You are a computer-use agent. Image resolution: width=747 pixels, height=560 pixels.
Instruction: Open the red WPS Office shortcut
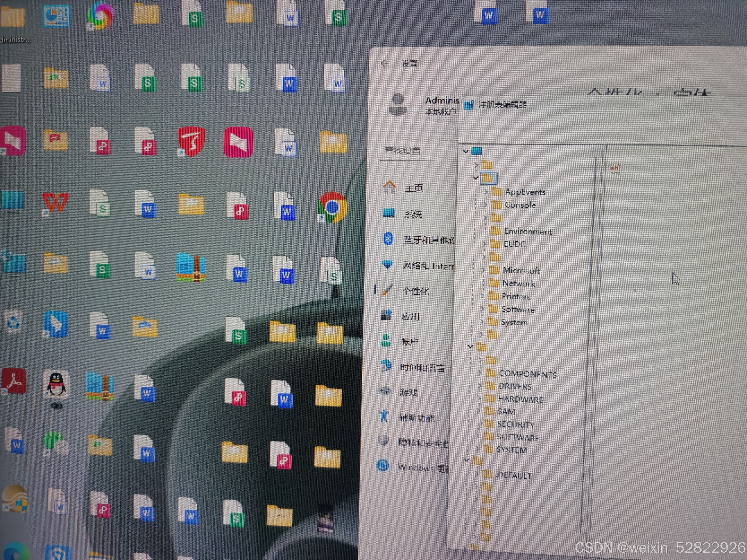pyautogui.click(x=55, y=203)
